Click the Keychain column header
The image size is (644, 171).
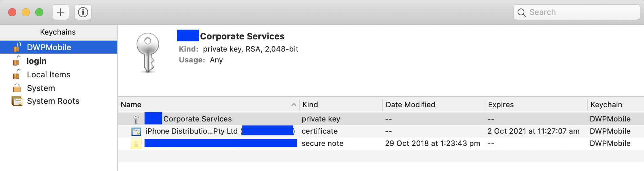(616, 105)
